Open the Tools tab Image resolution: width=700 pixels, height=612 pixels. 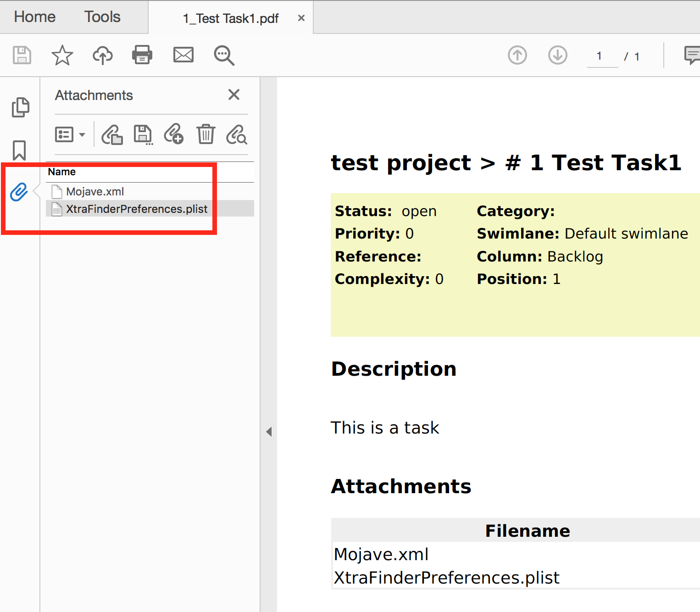click(x=102, y=17)
